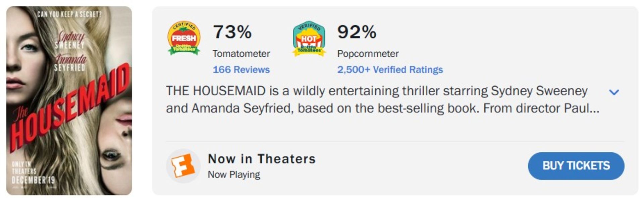Click the Now Playing status text
Viewport: 644px width, 198px height.
(x=234, y=175)
